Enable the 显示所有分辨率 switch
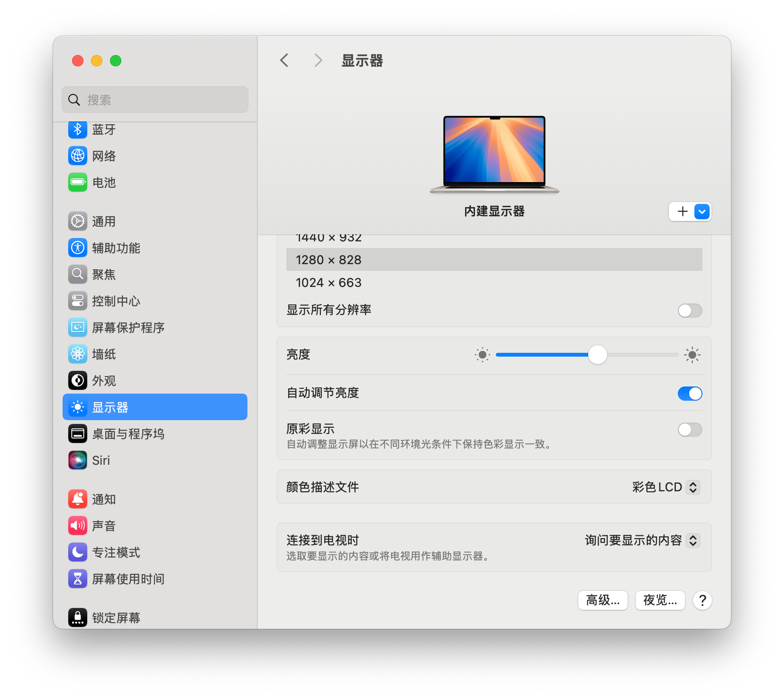 coord(690,311)
